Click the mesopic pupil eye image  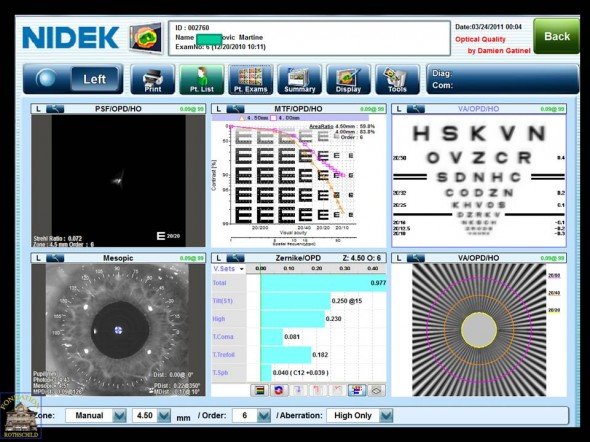point(118,330)
